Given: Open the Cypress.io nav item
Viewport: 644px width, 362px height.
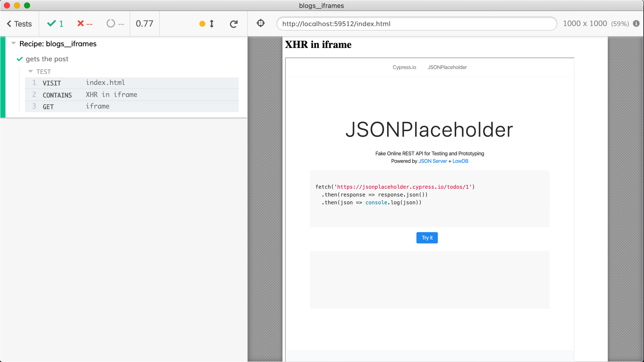Looking at the screenshot, I should click(x=404, y=67).
